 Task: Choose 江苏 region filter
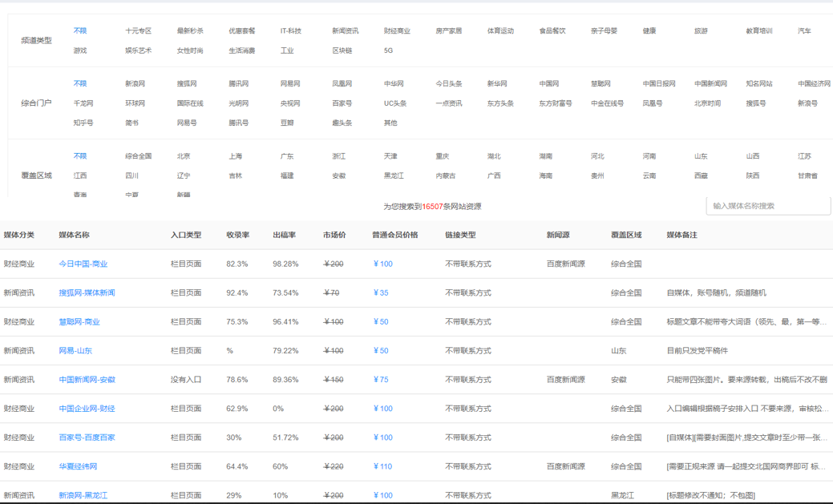804,156
